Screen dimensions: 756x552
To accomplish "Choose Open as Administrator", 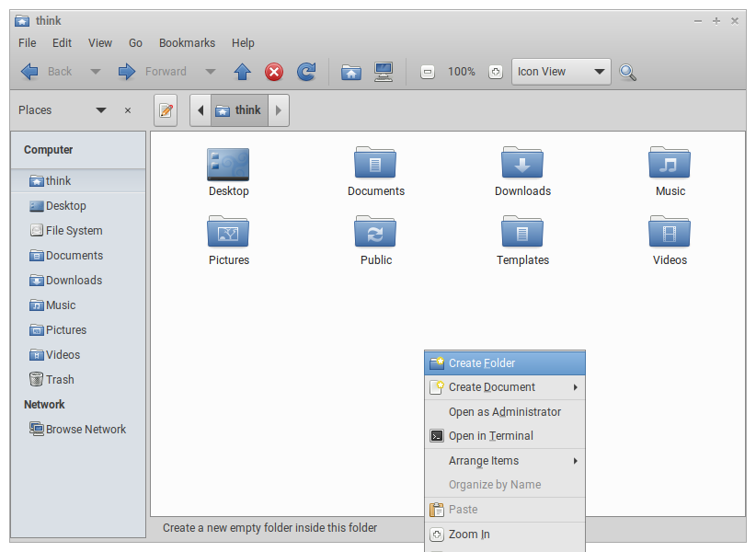I will click(x=505, y=412).
